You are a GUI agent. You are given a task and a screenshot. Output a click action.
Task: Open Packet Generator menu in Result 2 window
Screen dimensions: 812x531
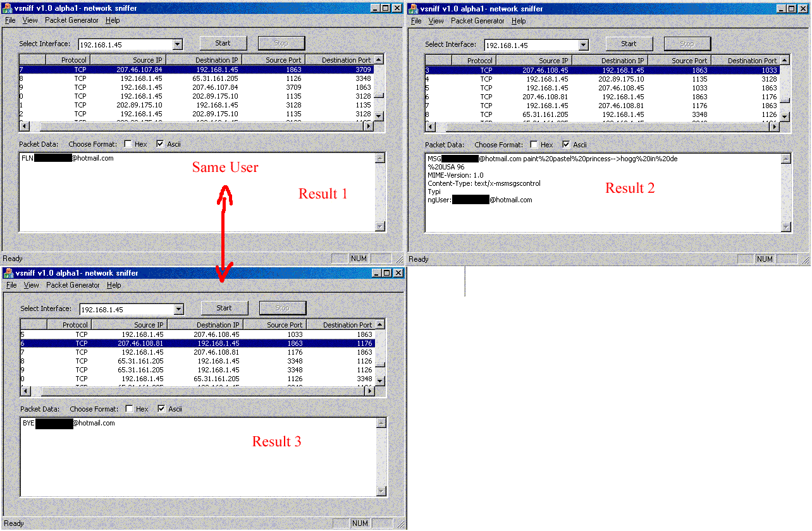click(477, 21)
